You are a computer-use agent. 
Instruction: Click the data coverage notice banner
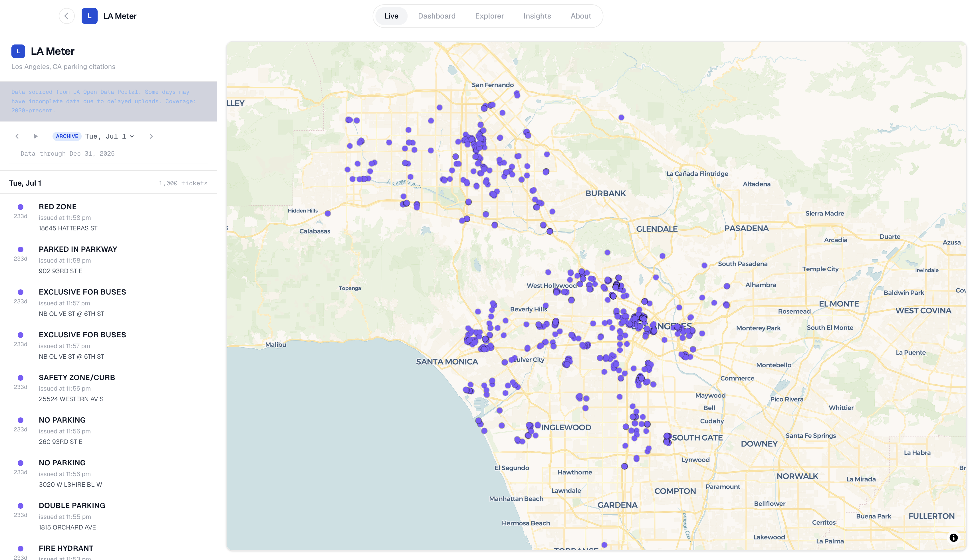pos(108,101)
